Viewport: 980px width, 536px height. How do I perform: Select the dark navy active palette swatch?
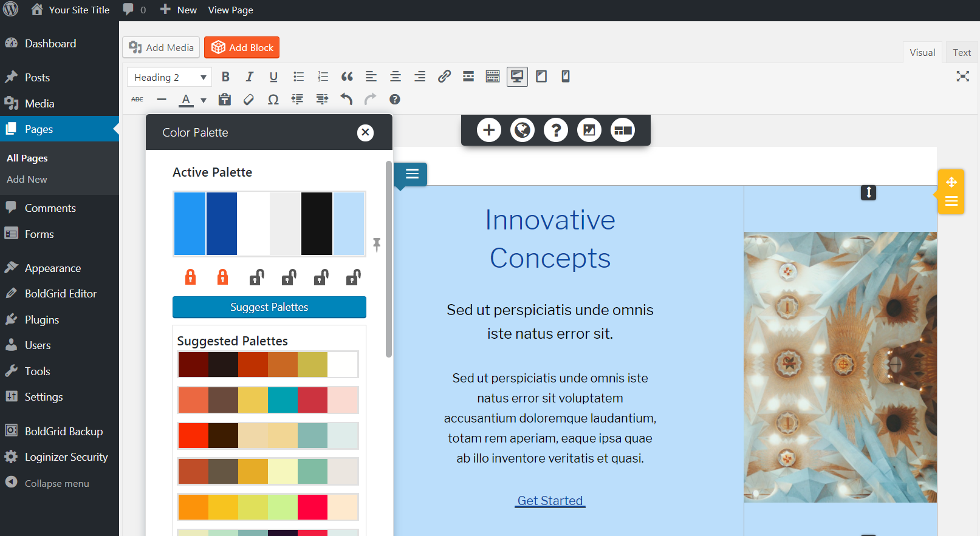coord(222,223)
